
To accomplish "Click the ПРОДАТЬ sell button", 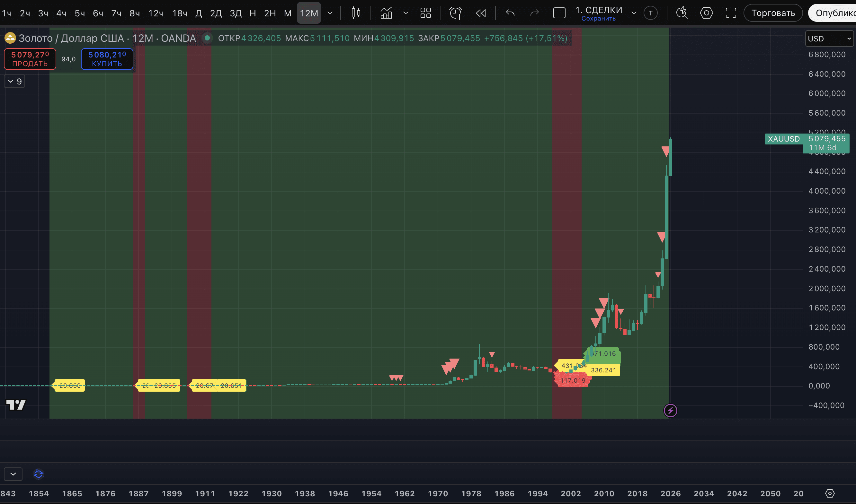I will point(30,59).
